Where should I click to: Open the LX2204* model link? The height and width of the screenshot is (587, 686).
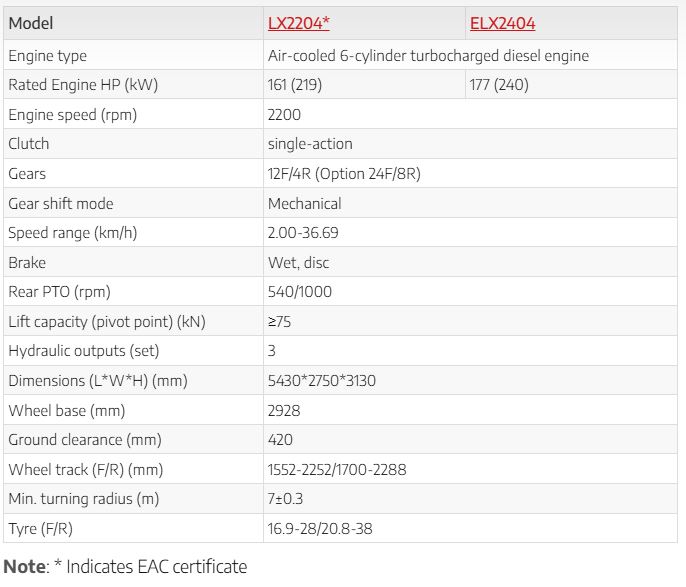point(298,23)
